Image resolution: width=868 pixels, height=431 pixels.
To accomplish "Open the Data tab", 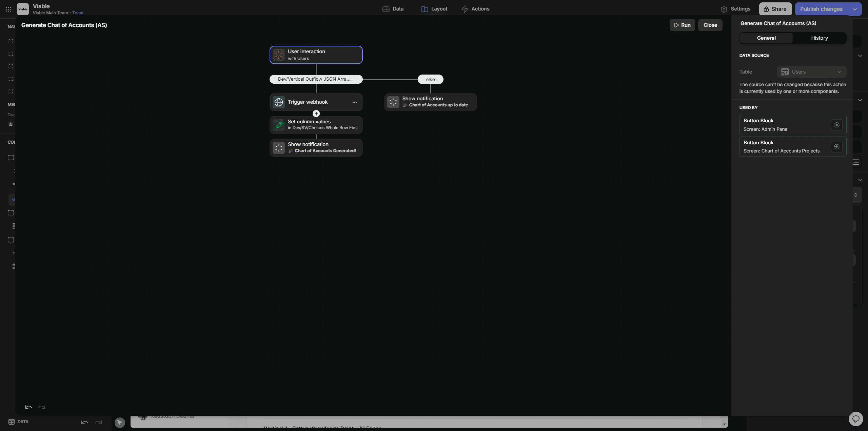I will tap(393, 9).
